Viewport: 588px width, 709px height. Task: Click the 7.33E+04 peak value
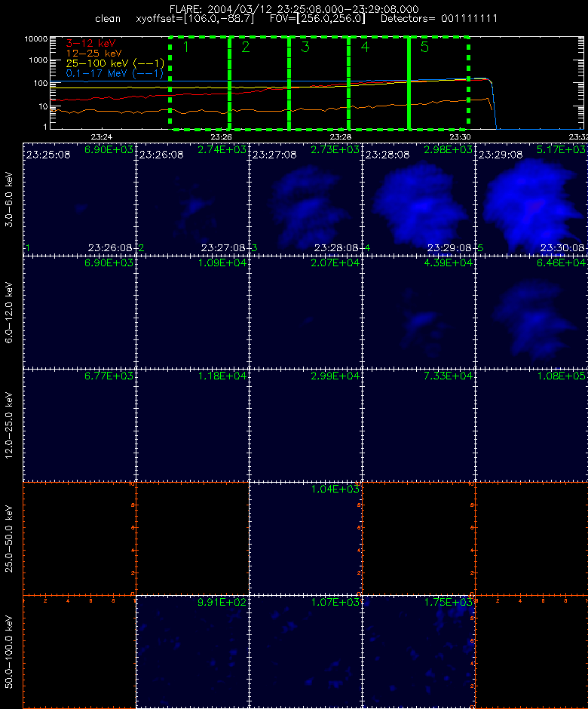click(449, 376)
